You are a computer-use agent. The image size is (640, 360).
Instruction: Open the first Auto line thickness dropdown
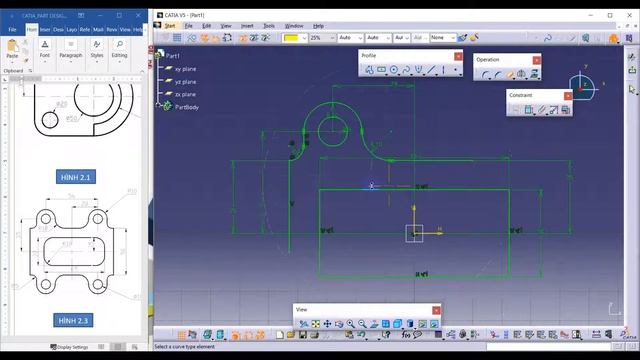360,38
